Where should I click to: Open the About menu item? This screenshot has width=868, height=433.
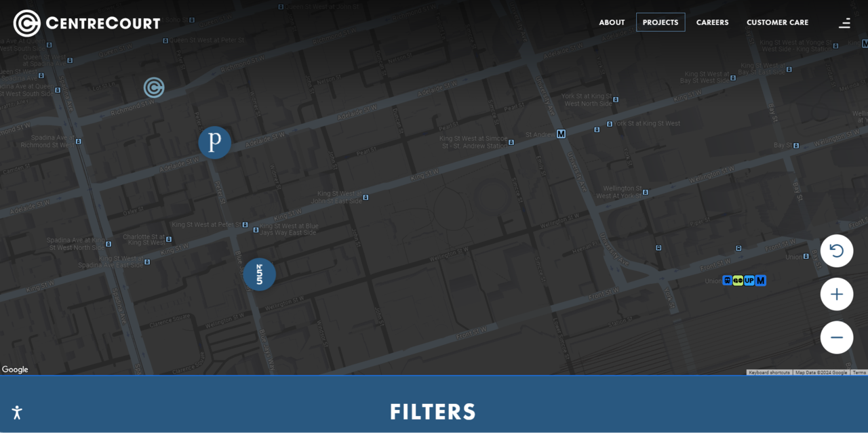point(612,22)
